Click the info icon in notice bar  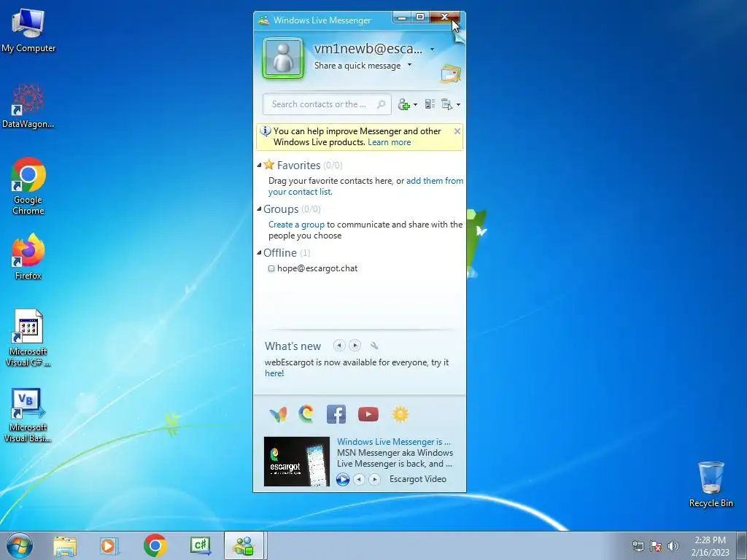pyautogui.click(x=266, y=131)
